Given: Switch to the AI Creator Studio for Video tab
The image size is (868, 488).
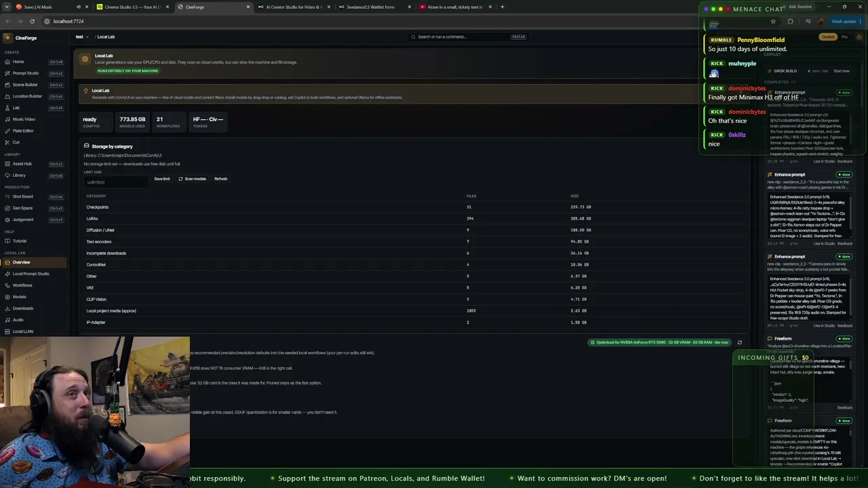Looking at the screenshot, I should click(294, 7).
